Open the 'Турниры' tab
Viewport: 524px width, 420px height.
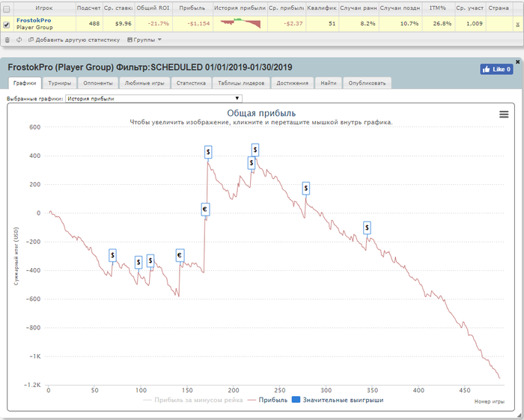(59, 83)
